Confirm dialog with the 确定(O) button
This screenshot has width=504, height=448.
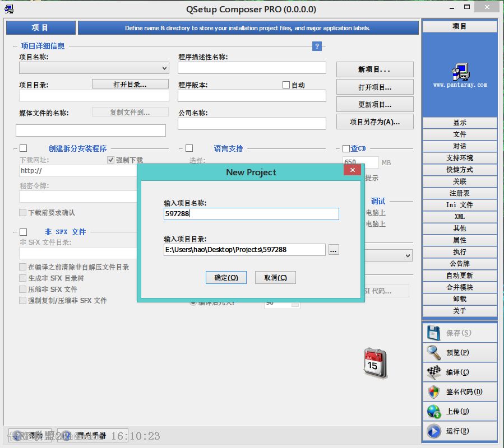click(x=226, y=277)
